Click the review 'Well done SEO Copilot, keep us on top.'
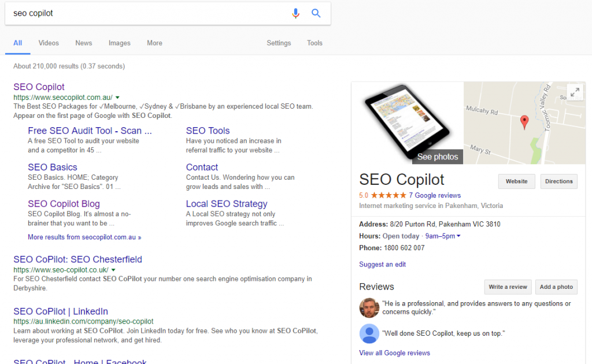This screenshot has width=592, height=364. pos(443,333)
